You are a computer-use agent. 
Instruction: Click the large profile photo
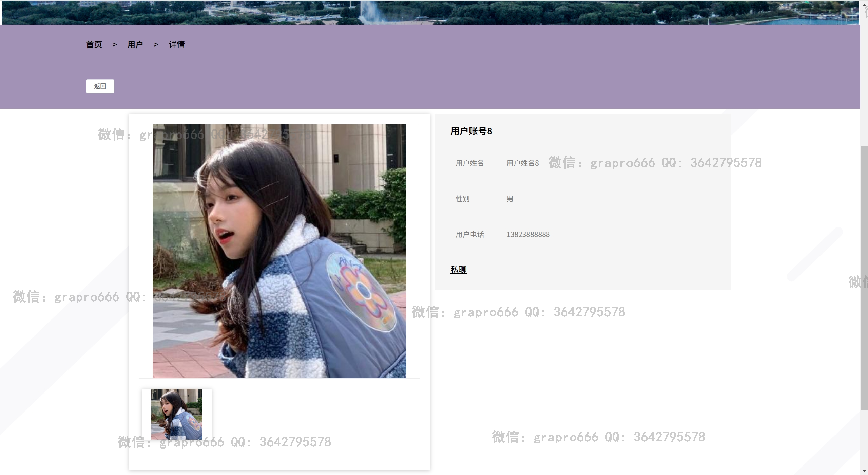pos(279,251)
